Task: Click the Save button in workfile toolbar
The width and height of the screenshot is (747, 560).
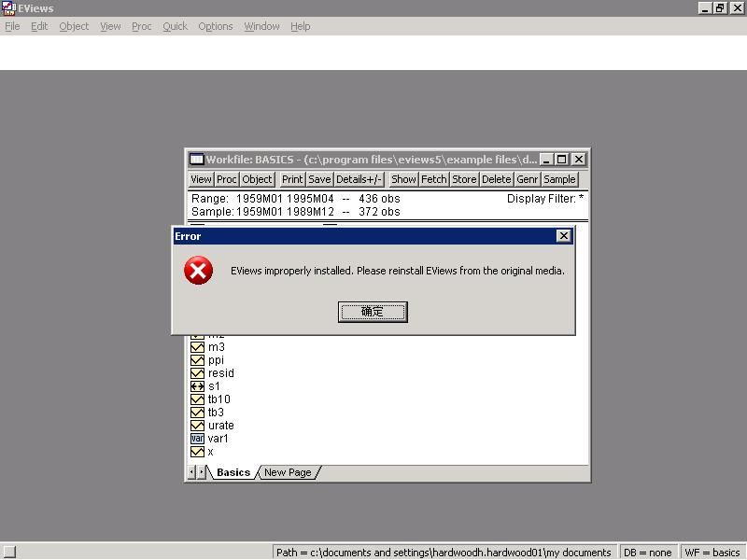Action: [319, 179]
